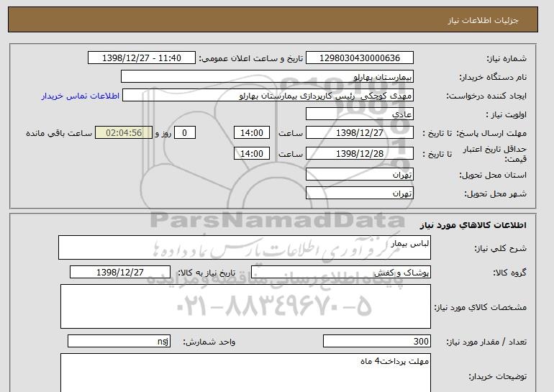This screenshot has width=554, height=392.
Task: Click the remaining days field showing 0
Action: [x=184, y=133]
